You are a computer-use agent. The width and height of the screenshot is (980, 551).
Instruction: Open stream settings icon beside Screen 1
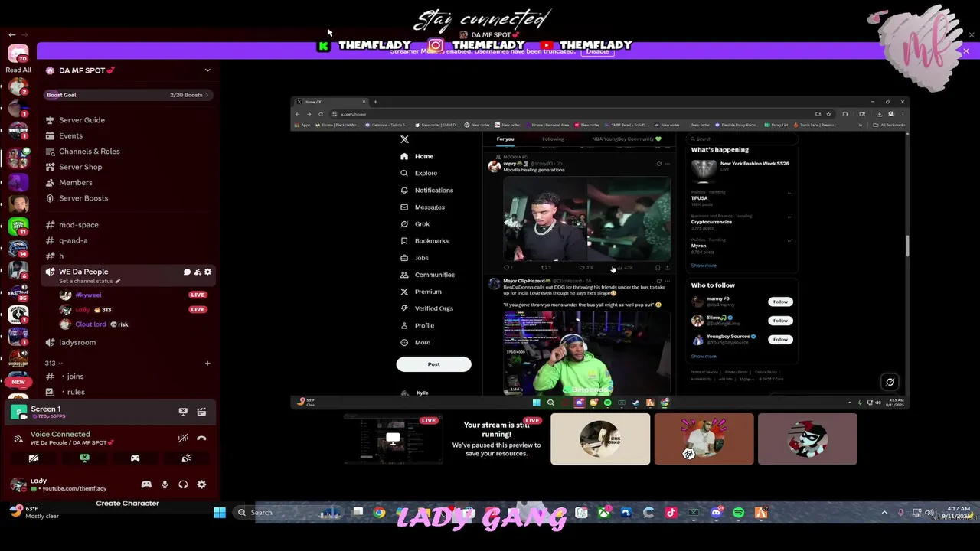201,412
